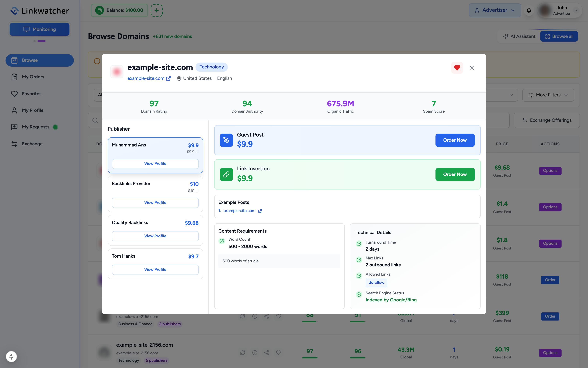Open Options for the $1.8 row
Screen dimensions: 588x368
coord(550,244)
